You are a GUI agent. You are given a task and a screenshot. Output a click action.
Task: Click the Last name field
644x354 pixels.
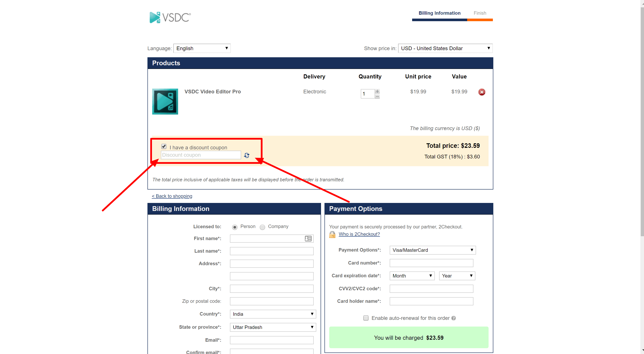click(x=272, y=251)
